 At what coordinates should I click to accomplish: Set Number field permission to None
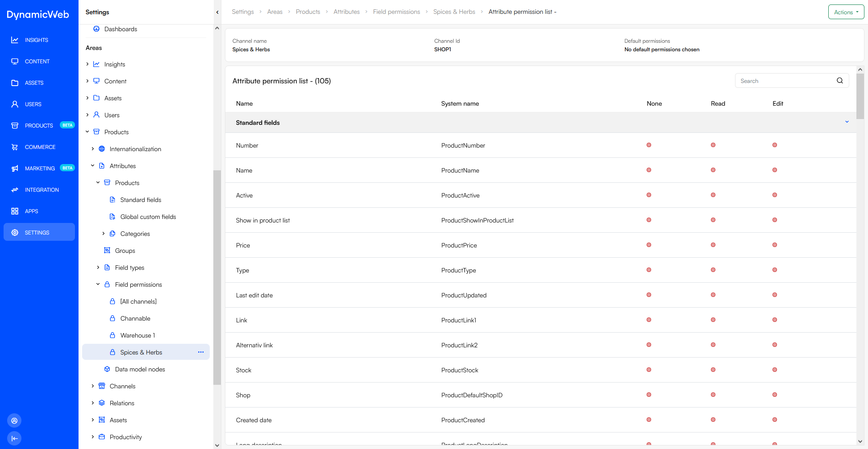coord(649,145)
